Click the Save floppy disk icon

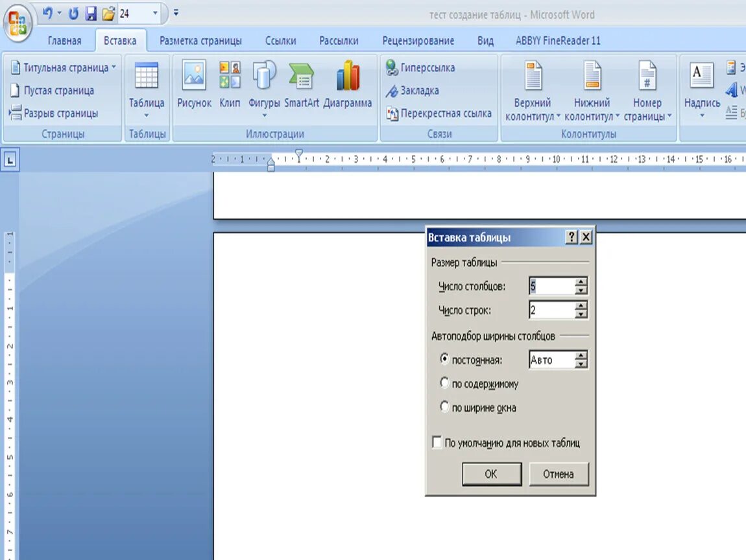91,14
